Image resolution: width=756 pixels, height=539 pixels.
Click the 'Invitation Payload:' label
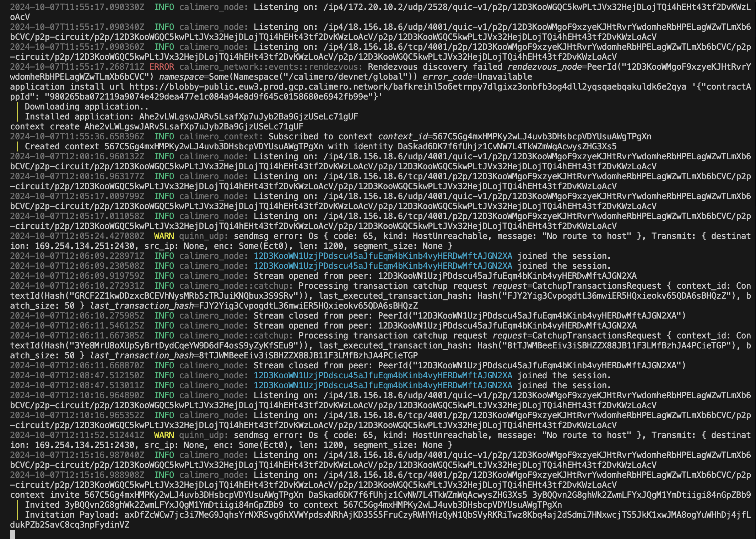(x=72, y=515)
